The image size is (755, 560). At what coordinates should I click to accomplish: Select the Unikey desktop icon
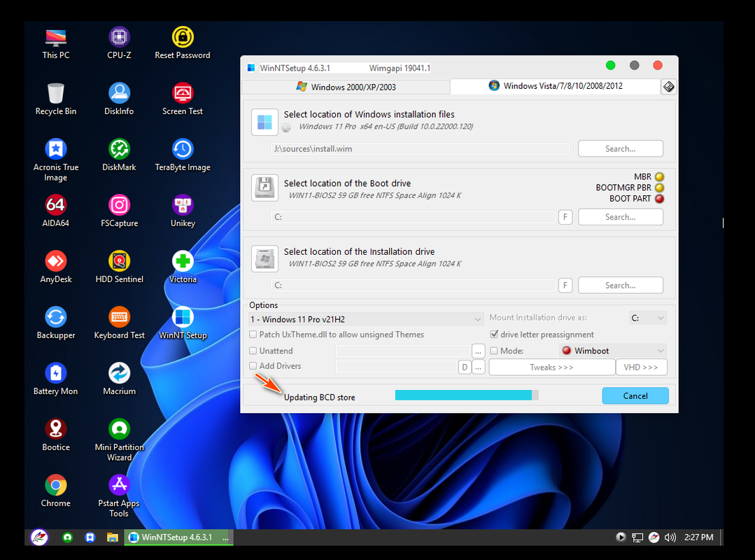pos(183,211)
